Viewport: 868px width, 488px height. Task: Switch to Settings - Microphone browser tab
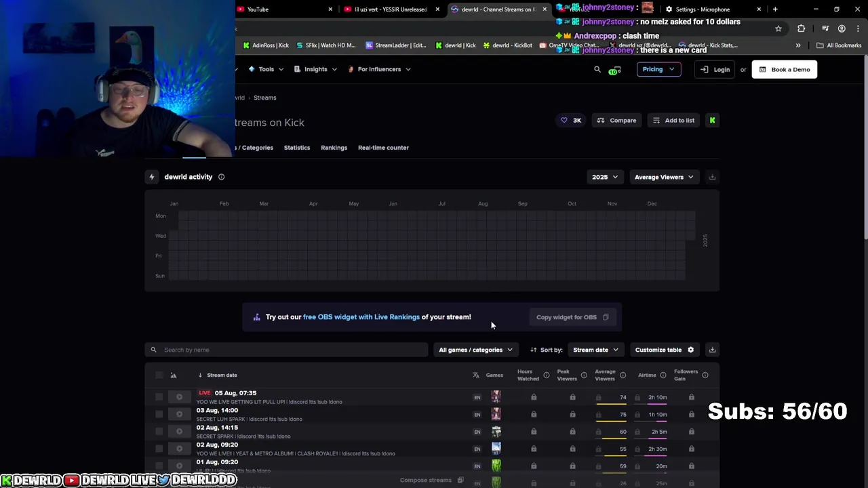tap(715, 9)
